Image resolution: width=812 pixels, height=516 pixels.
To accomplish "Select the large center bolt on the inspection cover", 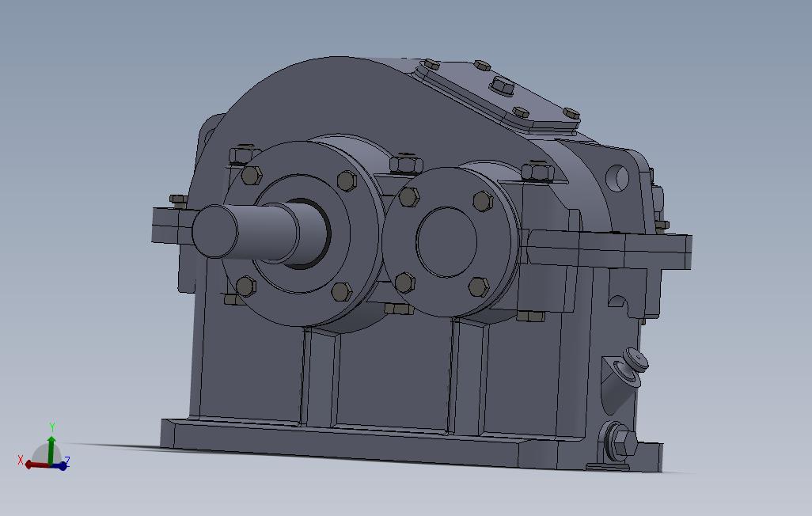I will (502, 86).
